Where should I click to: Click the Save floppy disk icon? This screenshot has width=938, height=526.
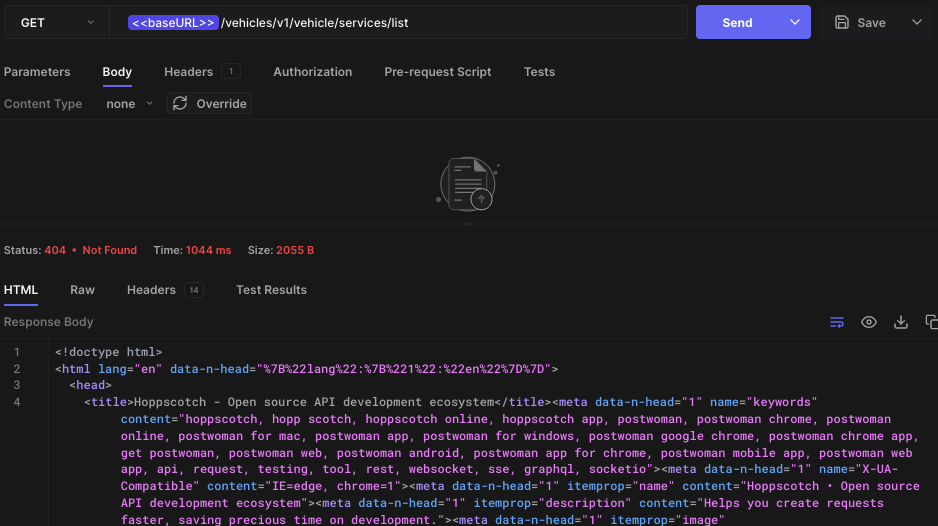(x=842, y=22)
